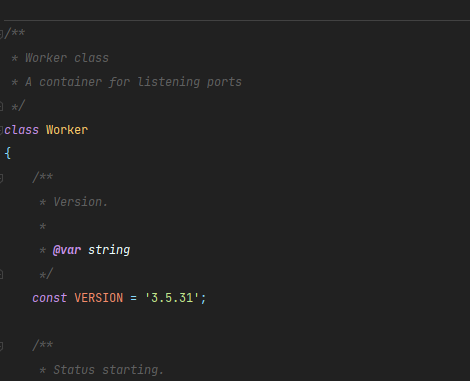
Task: Click the VERSION constant name
Action: (x=99, y=298)
